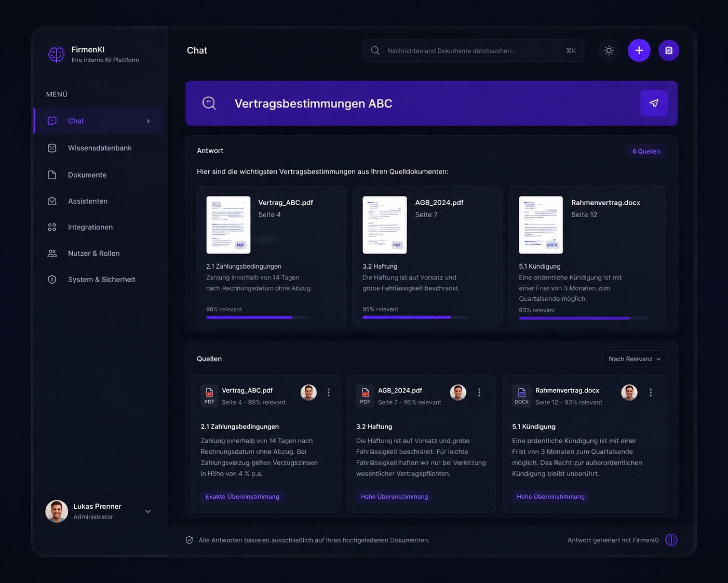
Task: Click the 98% relevance bar for Vertrag_ABC
Action: (x=258, y=317)
